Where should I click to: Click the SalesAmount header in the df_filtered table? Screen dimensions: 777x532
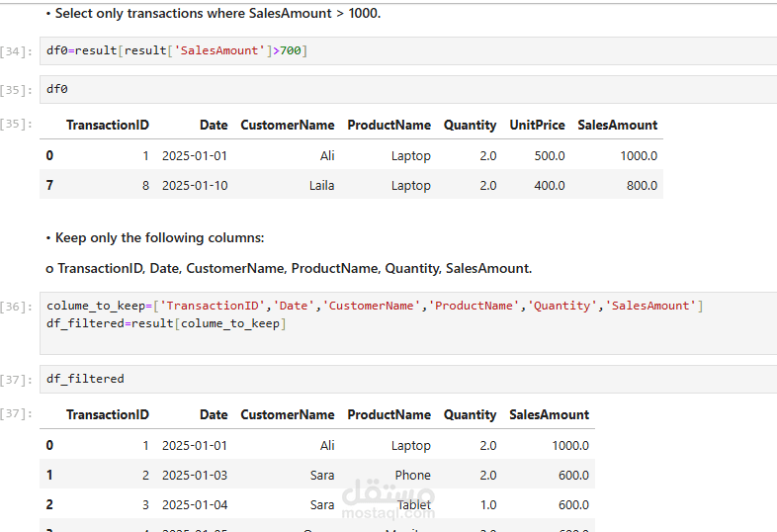point(549,414)
